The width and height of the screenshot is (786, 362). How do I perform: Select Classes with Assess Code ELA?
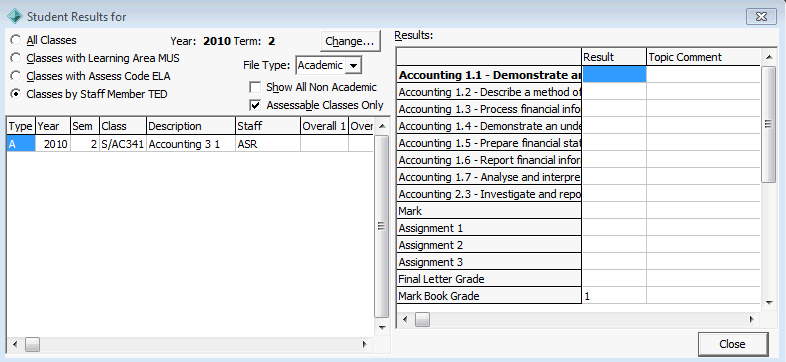pyautogui.click(x=16, y=76)
